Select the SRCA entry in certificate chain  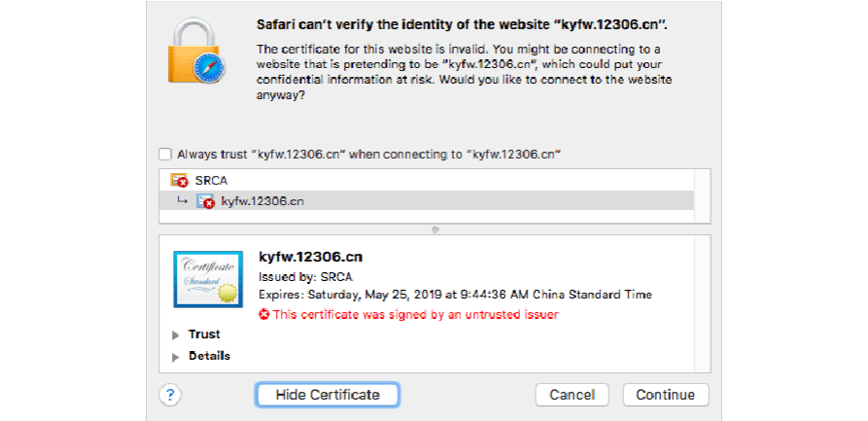211,181
